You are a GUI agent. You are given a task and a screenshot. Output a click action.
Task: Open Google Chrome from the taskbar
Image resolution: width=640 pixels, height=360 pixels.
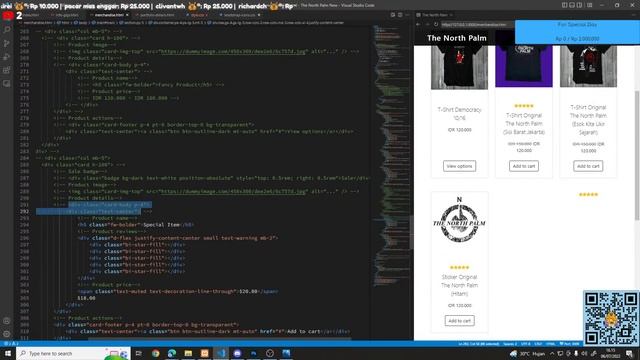coord(156,353)
